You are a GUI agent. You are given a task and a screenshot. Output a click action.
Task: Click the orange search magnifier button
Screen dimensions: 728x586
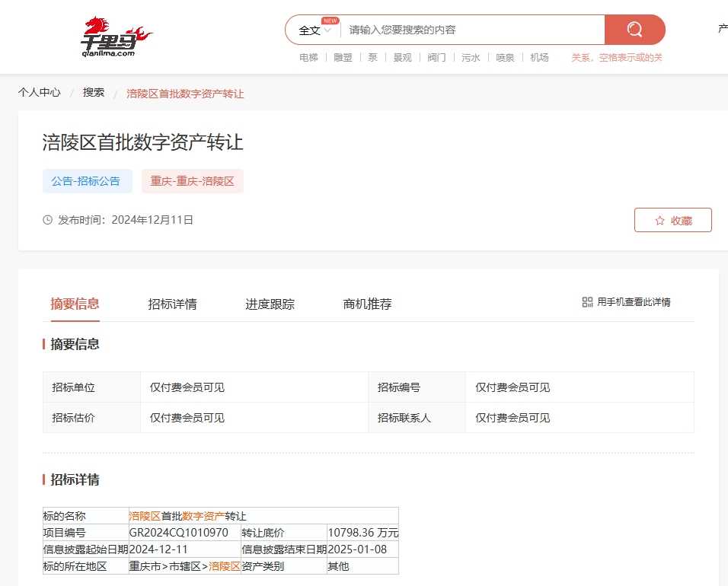[634, 30]
